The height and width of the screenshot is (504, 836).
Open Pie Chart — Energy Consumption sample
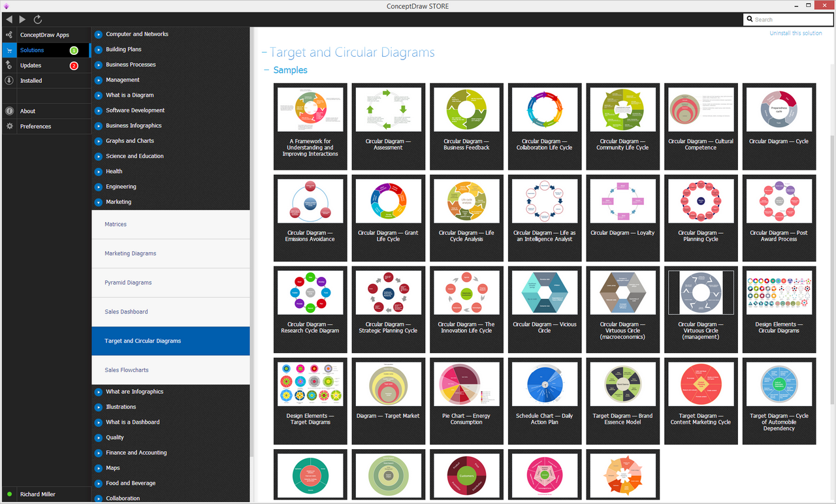[x=466, y=401]
